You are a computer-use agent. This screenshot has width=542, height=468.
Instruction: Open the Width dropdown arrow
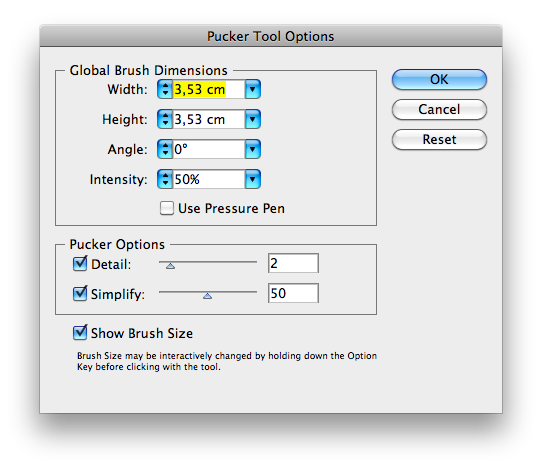click(x=253, y=90)
